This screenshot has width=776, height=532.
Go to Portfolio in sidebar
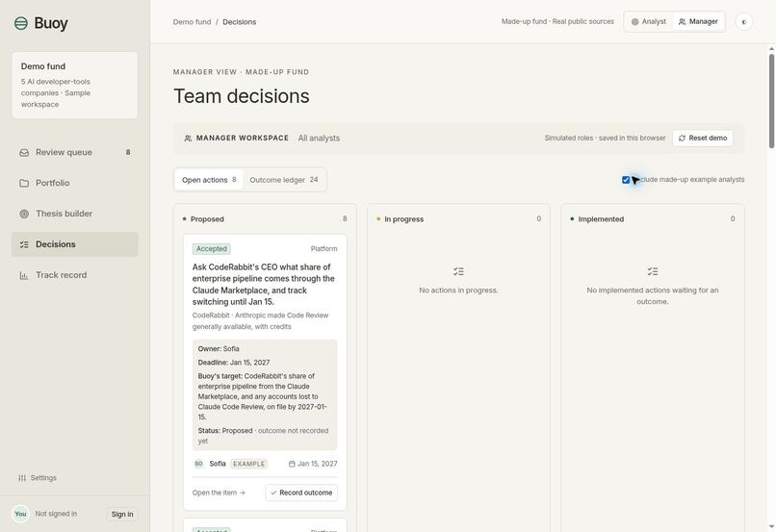pos(75,183)
